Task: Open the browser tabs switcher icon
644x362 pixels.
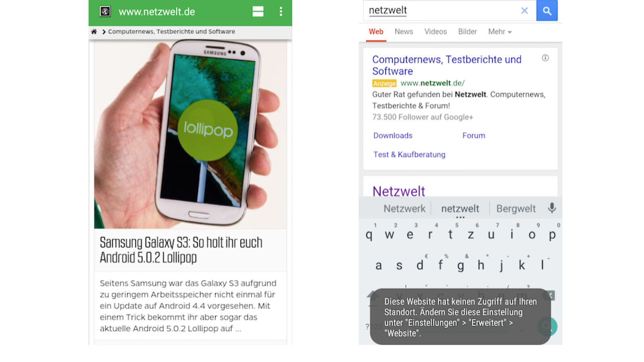Action: 258,11
